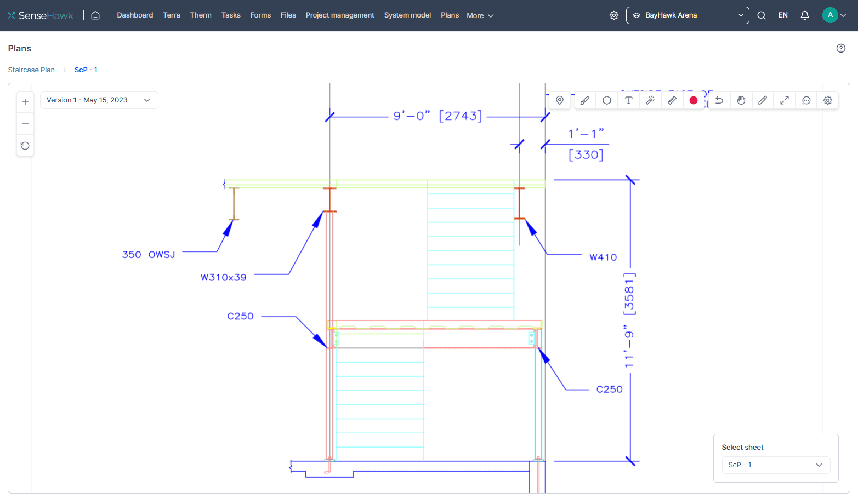Open the Therm section
The image size is (858, 504).
pyautogui.click(x=201, y=15)
